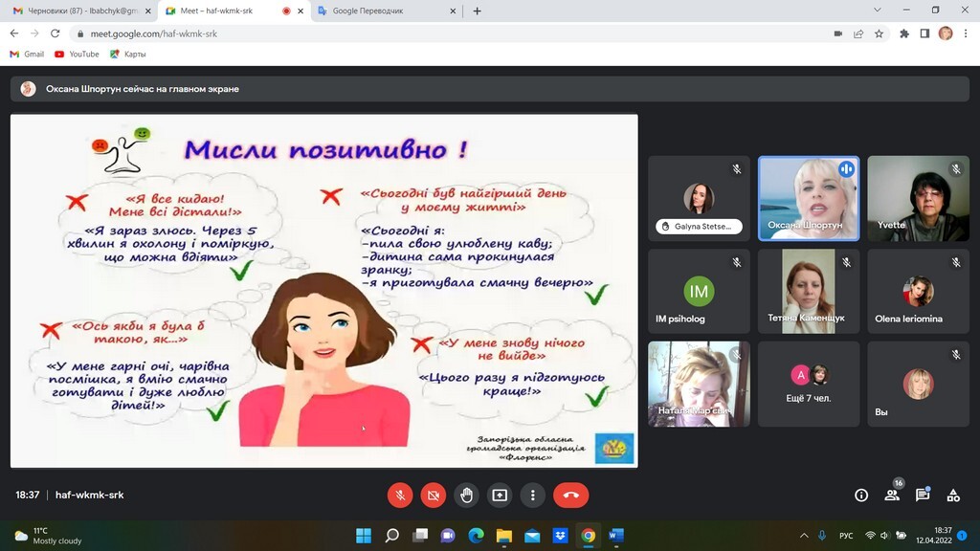Go back in browser history
Screen dimensions: 980x551
click(14, 33)
